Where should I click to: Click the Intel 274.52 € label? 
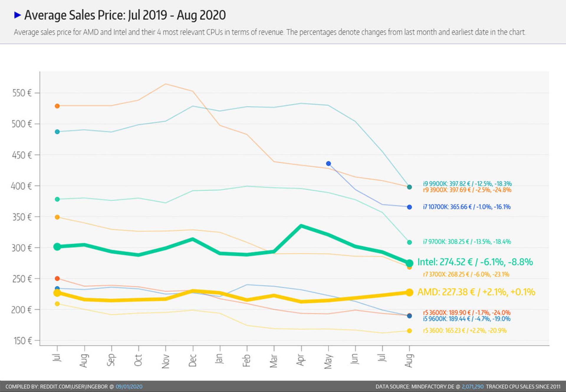pyautogui.click(x=475, y=262)
